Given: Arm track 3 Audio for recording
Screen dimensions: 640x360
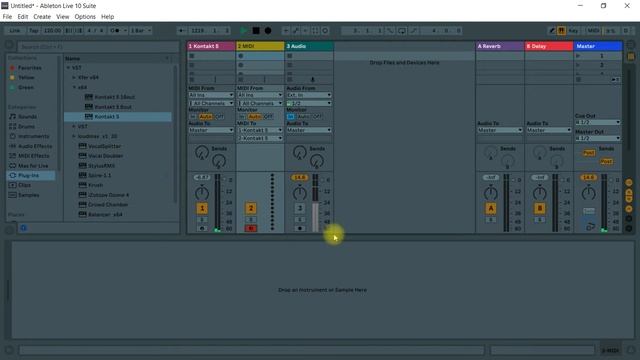Looking at the screenshot, I should click(300, 229).
